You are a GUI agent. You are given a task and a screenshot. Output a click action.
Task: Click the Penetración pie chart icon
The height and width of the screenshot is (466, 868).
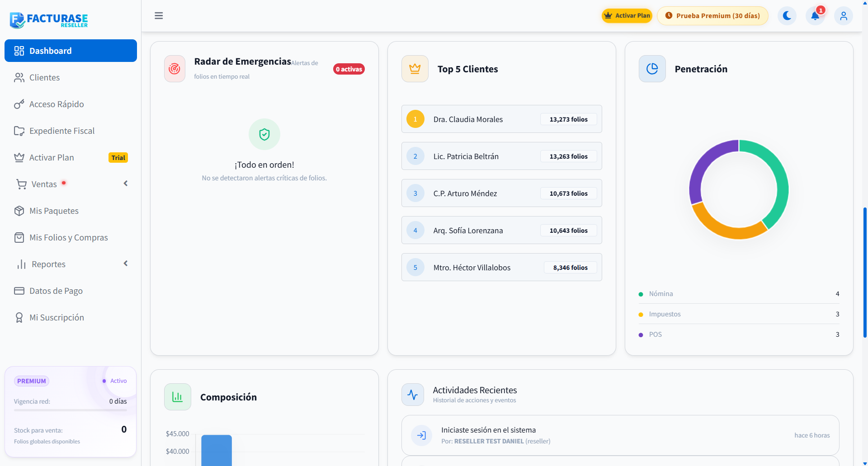click(652, 69)
